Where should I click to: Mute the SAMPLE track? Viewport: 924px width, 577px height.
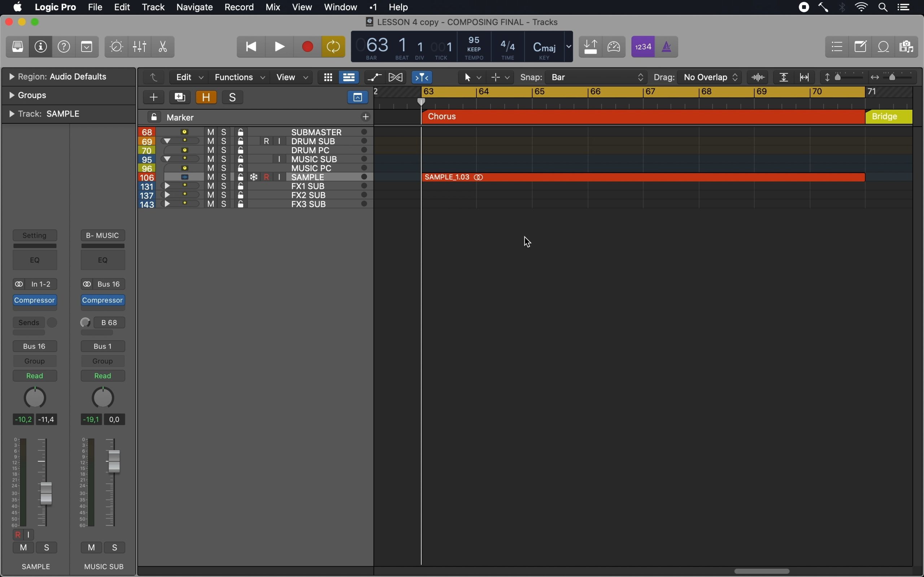tap(211, 177)
